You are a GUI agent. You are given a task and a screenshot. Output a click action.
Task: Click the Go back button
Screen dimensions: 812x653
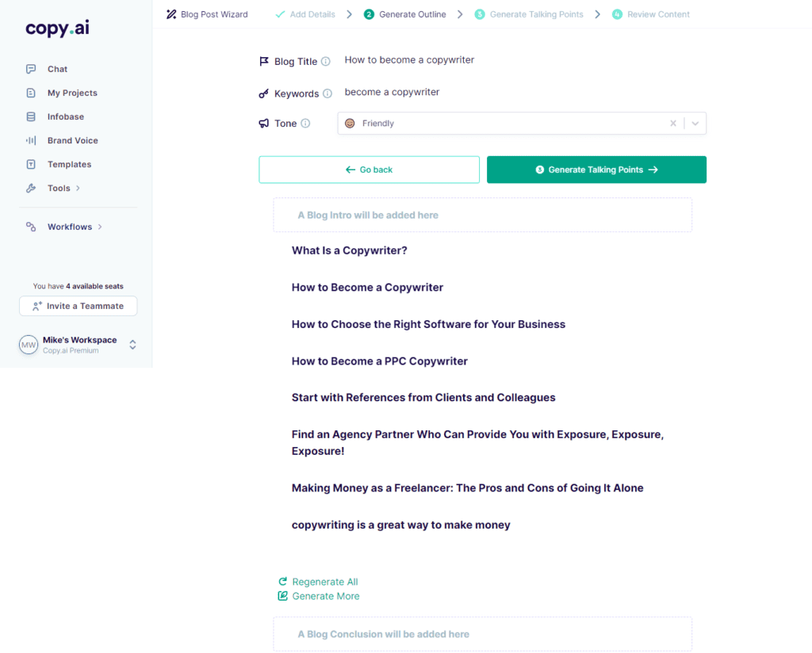pyautogui.click(x=369, y=170)
